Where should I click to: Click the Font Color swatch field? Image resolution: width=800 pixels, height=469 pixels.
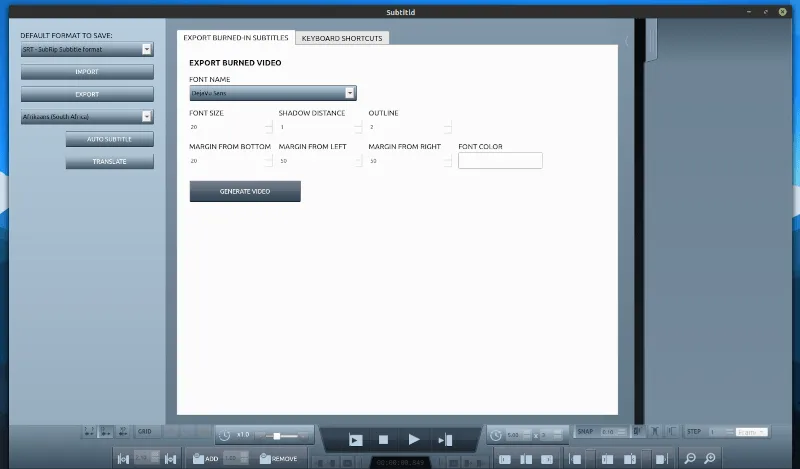500,160
